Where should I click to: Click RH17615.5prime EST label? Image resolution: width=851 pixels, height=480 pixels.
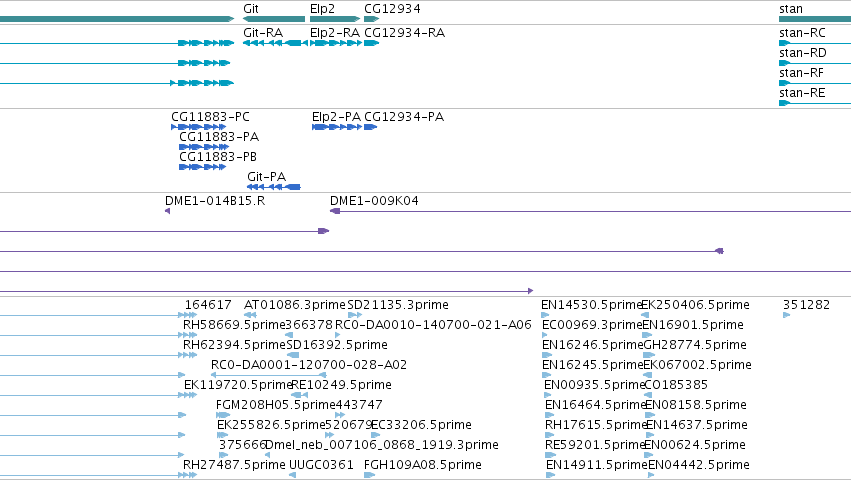click(596, 425)
